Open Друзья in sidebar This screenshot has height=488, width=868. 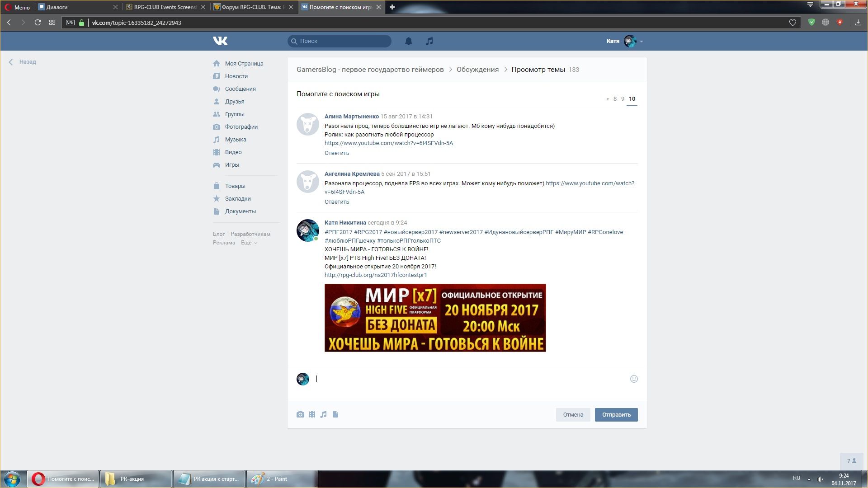click(x=235, y=102)
